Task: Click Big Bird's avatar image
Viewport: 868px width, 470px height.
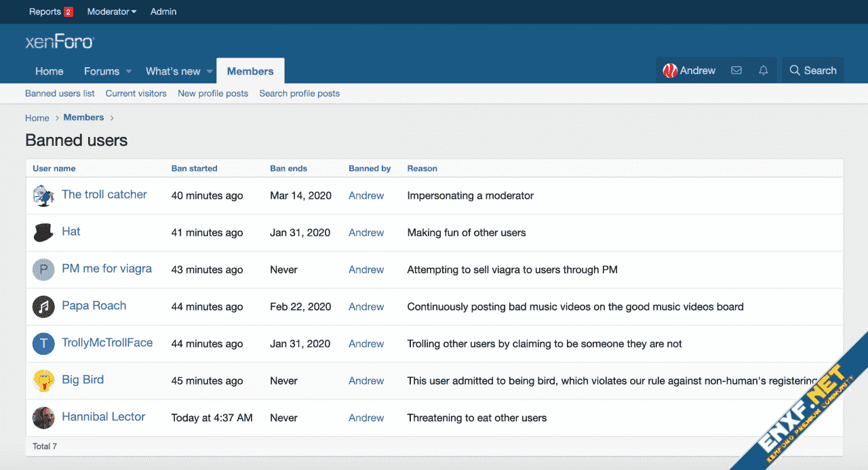Action: [43, 380]
